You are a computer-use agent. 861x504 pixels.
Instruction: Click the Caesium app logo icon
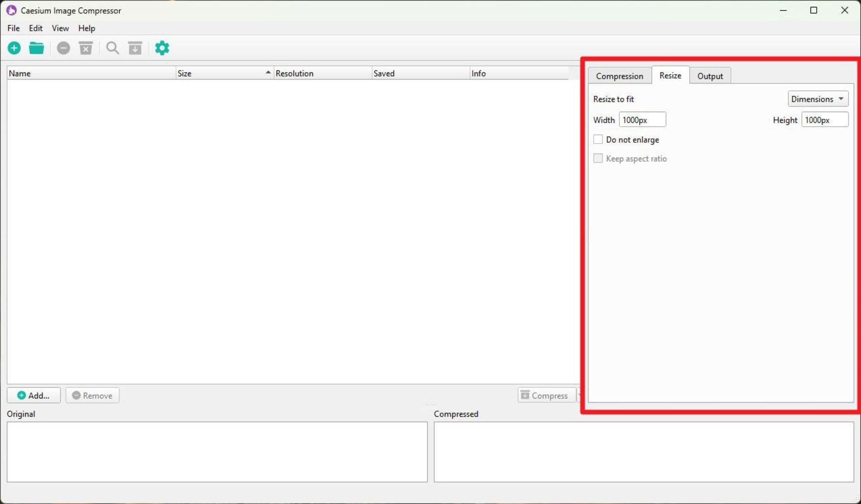11,10
